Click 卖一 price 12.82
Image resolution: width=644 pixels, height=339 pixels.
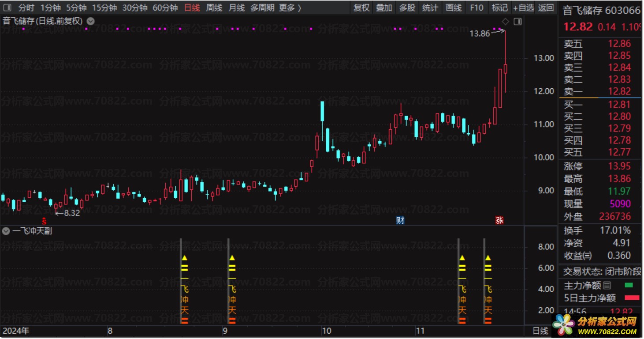[619, 91]
